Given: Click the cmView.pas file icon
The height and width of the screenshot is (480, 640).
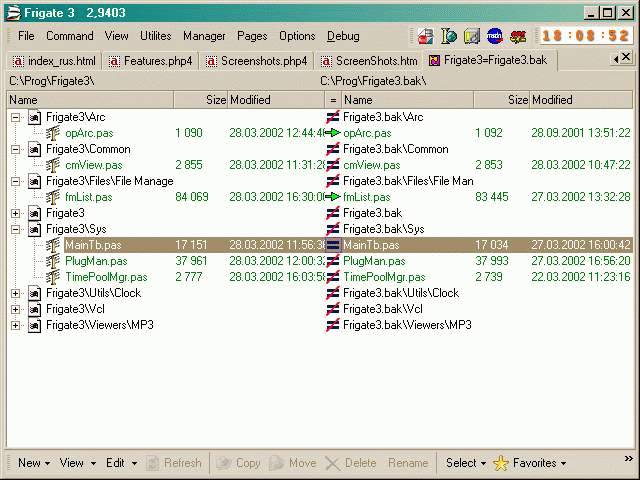Looking at the screenshot, I should tap(53, 165).
